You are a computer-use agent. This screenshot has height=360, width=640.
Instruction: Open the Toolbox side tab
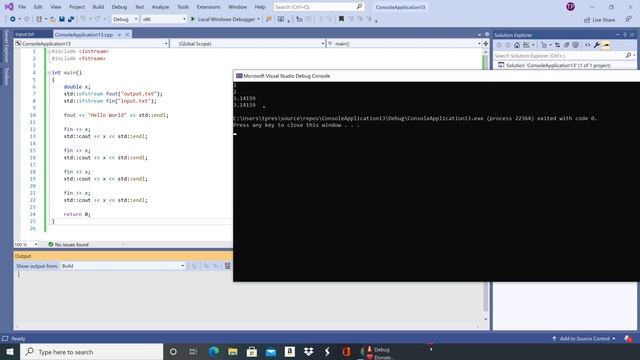pos(6,77)
